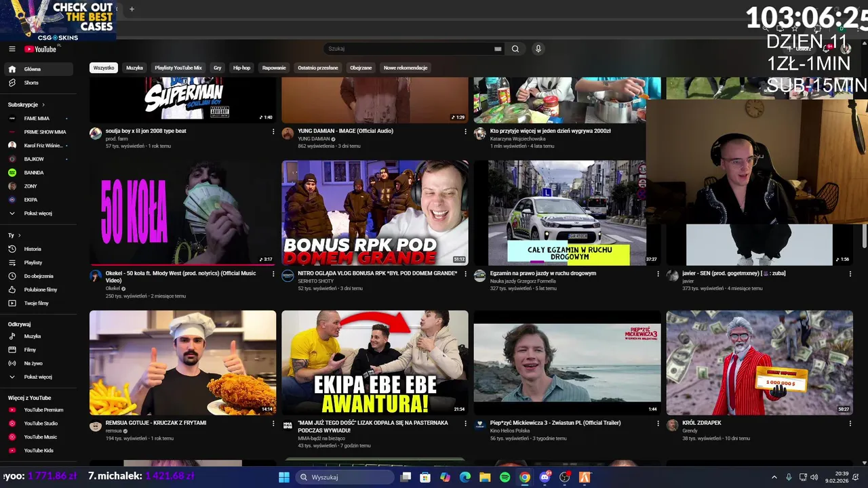Open options menu for NITRO OGLĄDA VLOG video

465,274
